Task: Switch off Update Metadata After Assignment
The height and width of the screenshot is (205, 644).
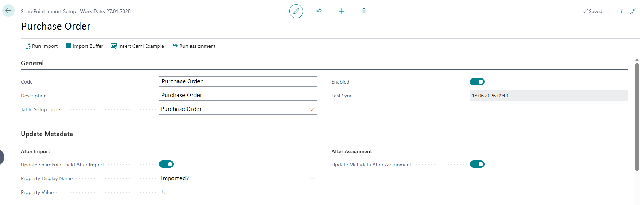Action: (477, 164)
